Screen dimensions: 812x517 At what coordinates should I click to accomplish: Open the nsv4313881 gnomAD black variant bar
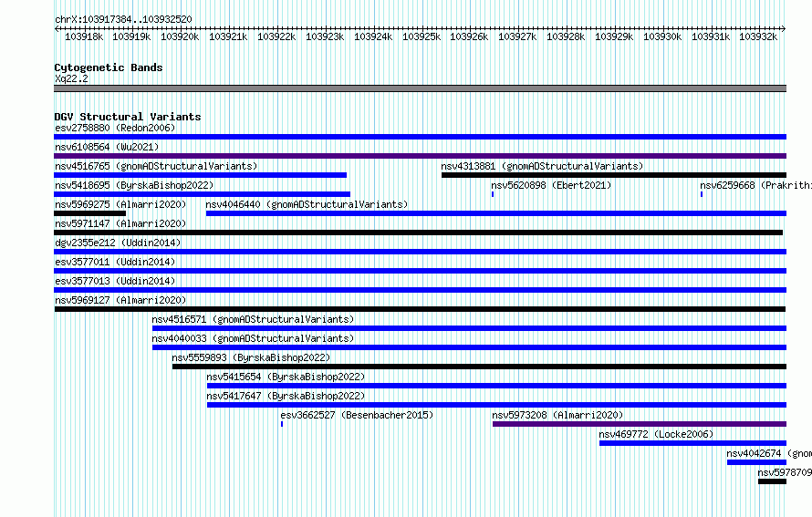point(614,175)
